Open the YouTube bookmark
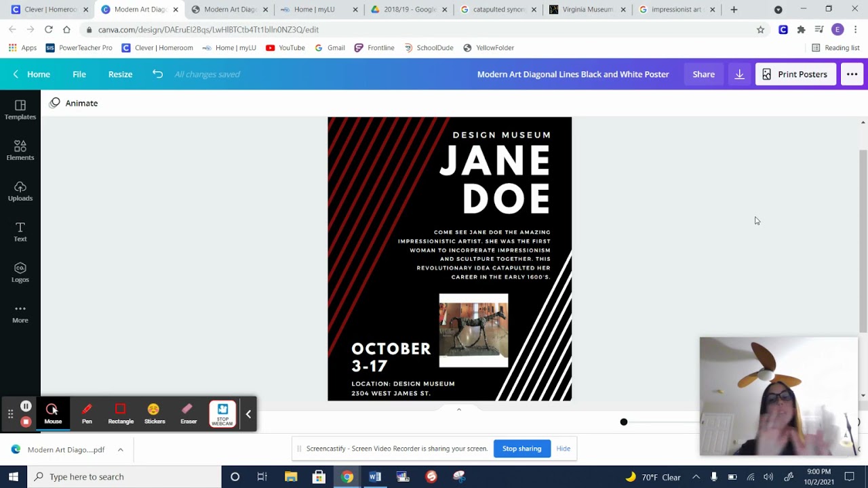The image size is (868, 488). pos(285,48)
